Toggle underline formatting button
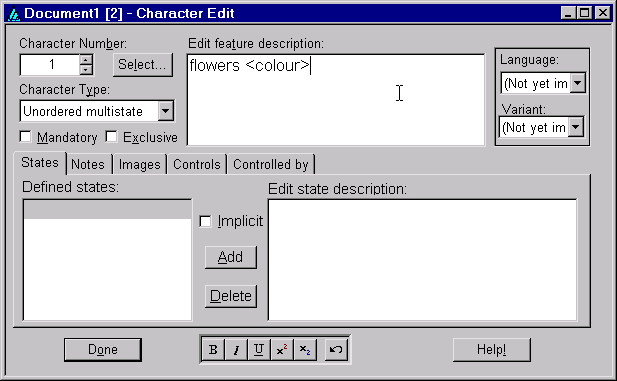617x381 pixels. pos(259,350)
